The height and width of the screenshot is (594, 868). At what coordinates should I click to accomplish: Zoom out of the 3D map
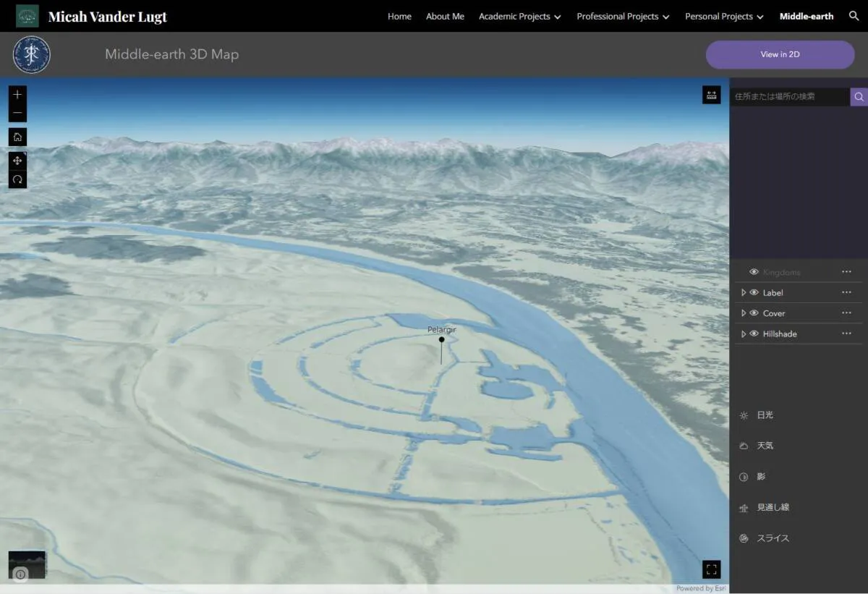tap(17, 114)
